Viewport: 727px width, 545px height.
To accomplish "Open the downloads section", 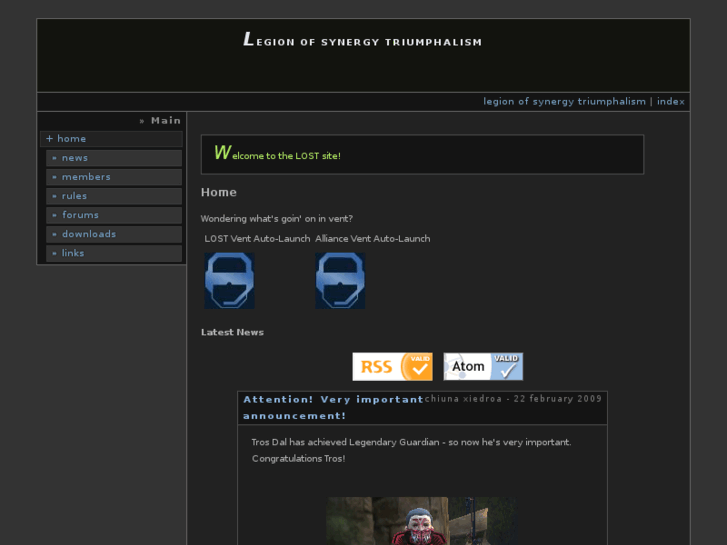I will tap(114, 234).
